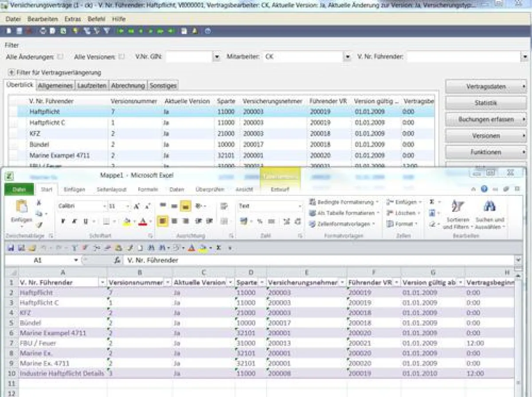The height and width of the screenshot is (397, 532).
Task: Toggle the Alle Versionen checkbox
Action: click(121, 57)
